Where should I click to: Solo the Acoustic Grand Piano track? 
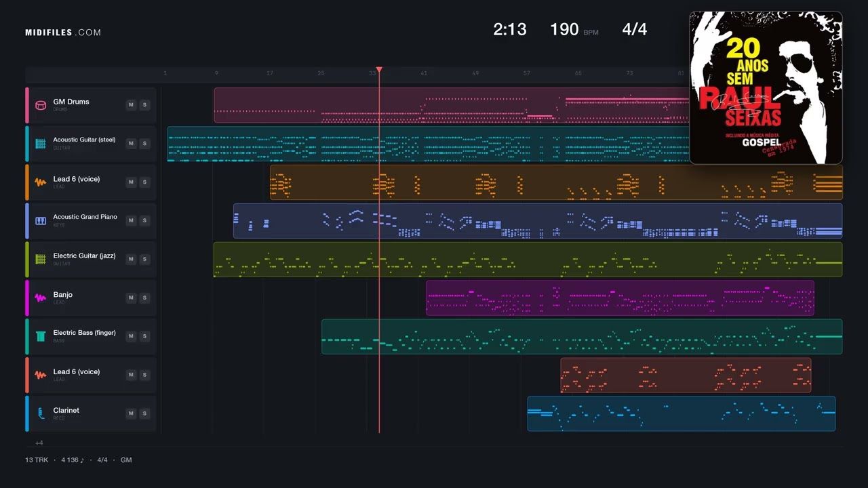[x=144, y=221]
